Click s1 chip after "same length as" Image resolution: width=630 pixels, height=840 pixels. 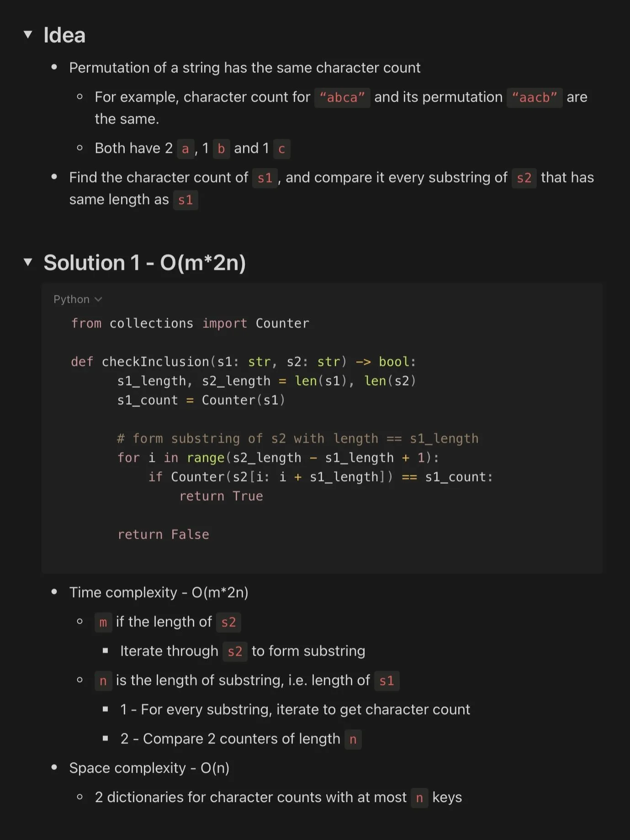point(185,200)
